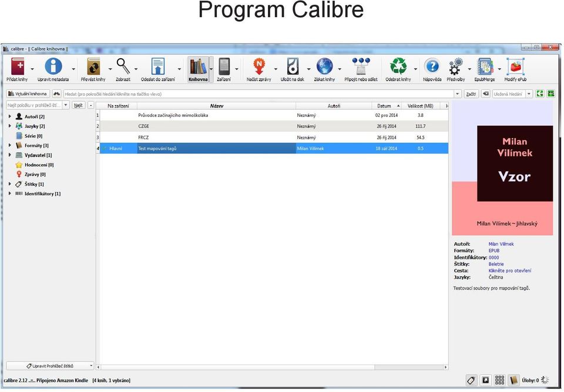Click the Převést knihy convert icon

[93, 66]
